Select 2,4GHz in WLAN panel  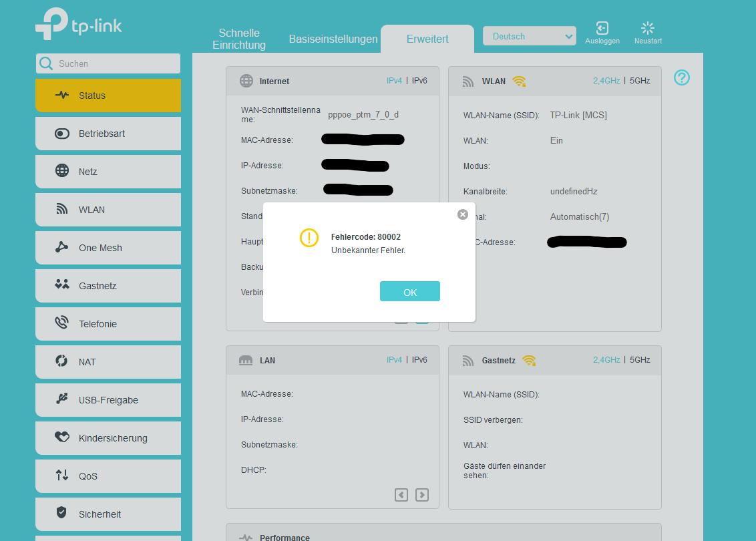pyautogui.click(x=606, y=81)
